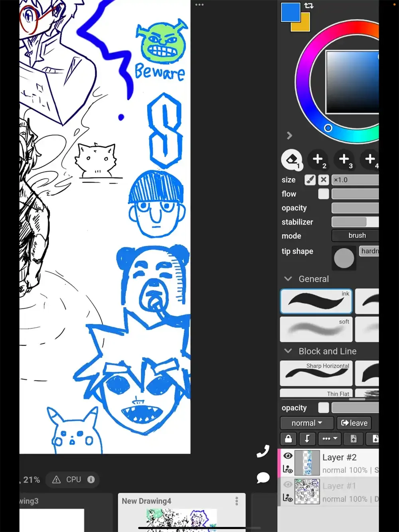Select the blue foreground color swatch

pos(290,12)
